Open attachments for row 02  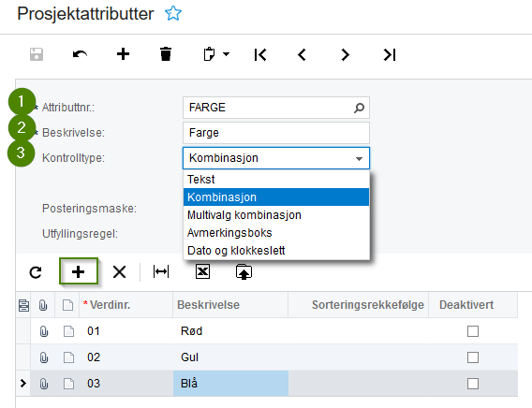click(44, 357)
